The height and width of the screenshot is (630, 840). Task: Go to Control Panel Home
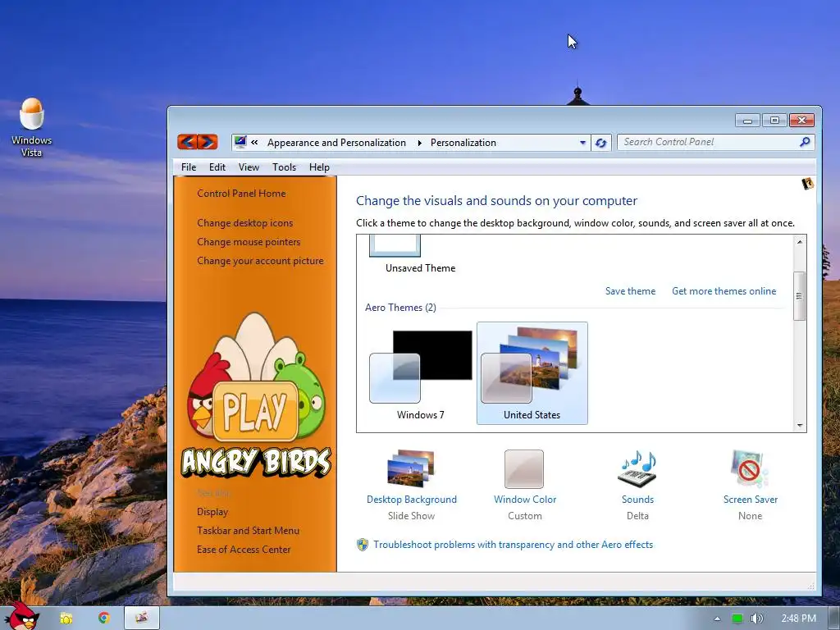point(241,194)
